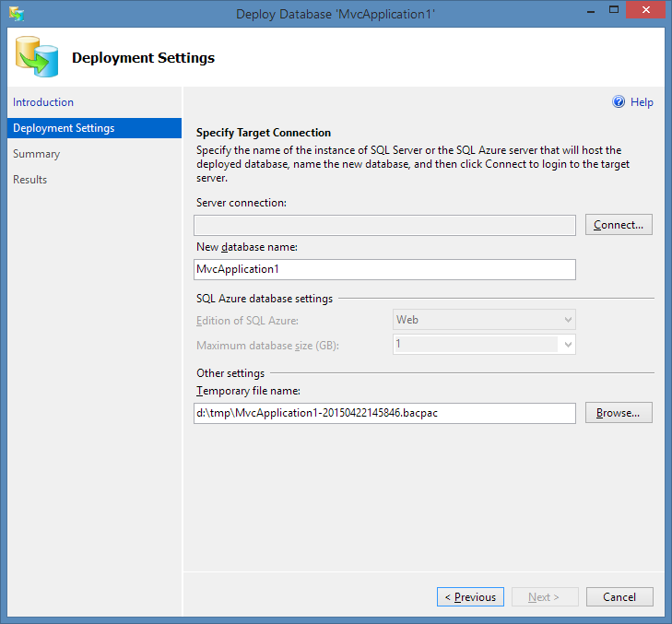Go back with the Previous button

470,597
